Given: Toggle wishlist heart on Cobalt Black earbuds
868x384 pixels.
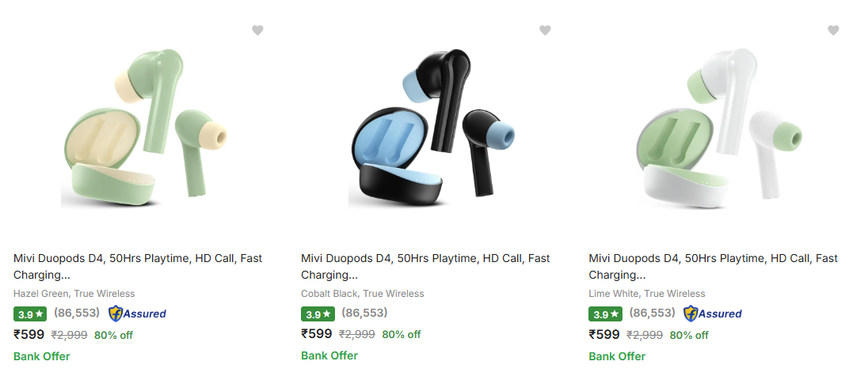Looking at the screenshot, I should 545,30.
